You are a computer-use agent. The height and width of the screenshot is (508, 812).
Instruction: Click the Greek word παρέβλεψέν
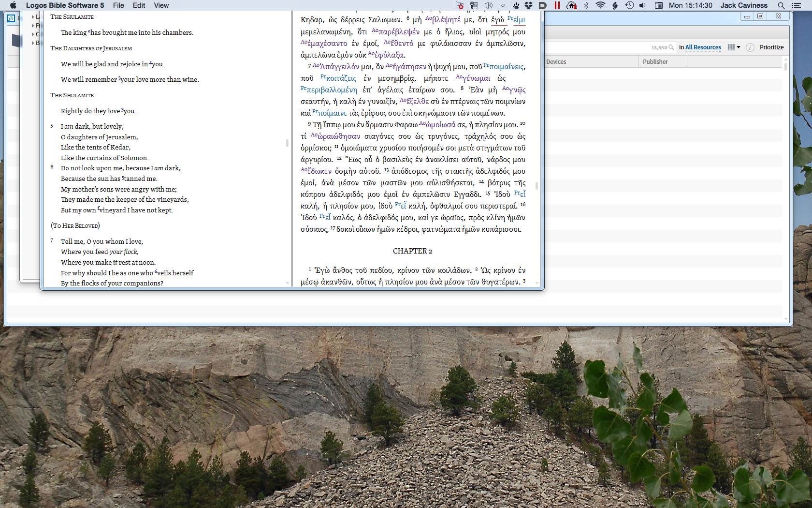pos(399,32)
